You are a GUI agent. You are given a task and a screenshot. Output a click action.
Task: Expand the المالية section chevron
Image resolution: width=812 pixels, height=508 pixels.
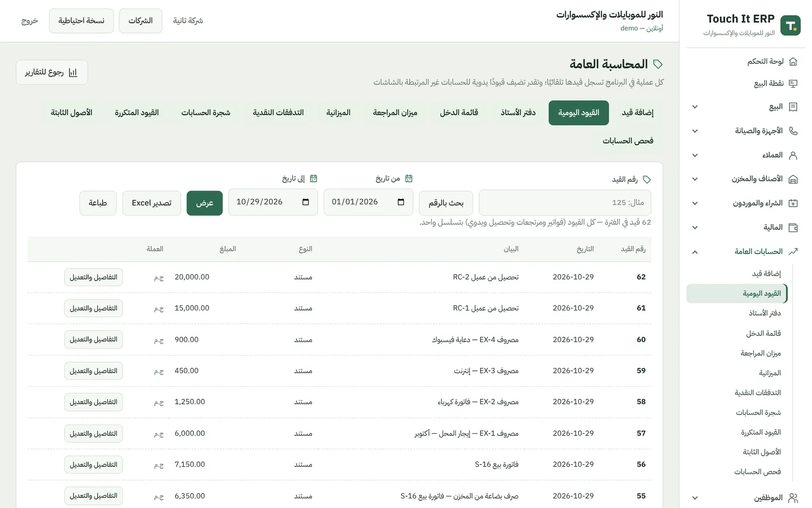[695, 228]
